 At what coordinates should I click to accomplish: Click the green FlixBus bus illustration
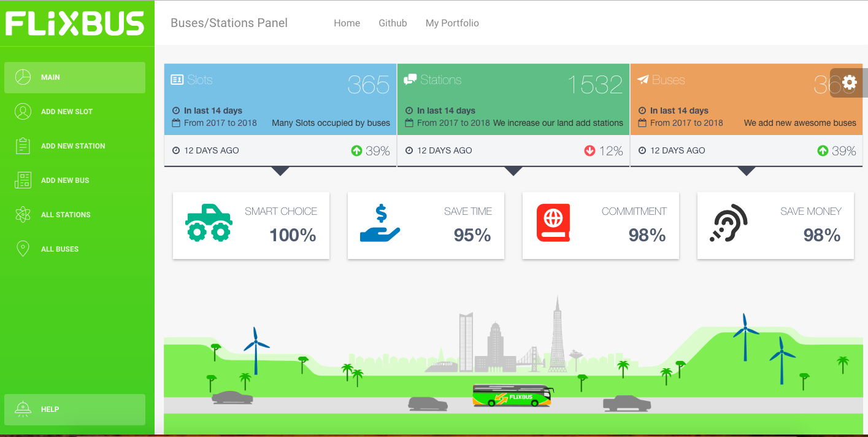point(513,395)
